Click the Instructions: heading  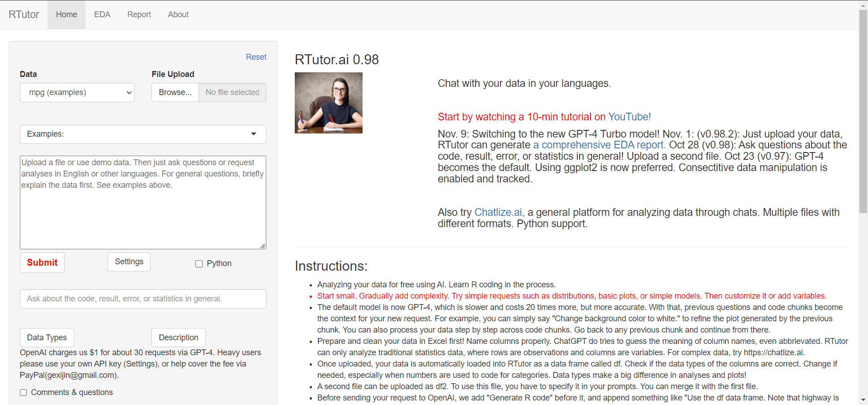pos(331,266)
